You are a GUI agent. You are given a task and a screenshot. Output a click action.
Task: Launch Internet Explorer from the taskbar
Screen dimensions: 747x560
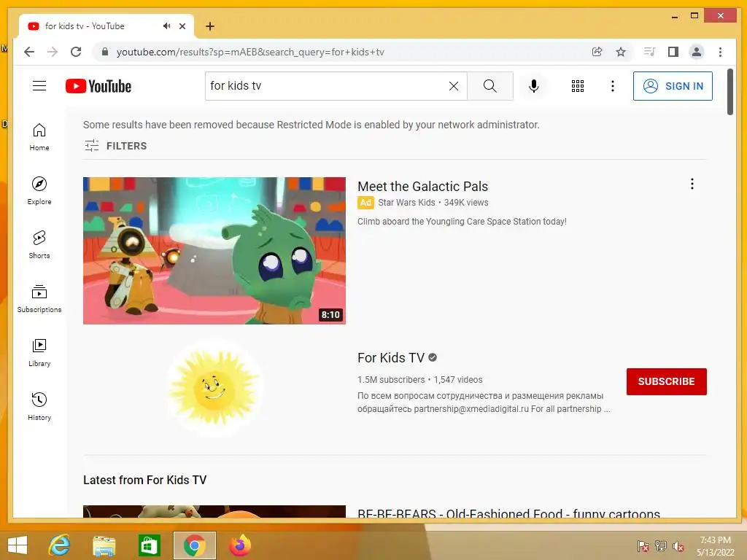coord(60,545)
